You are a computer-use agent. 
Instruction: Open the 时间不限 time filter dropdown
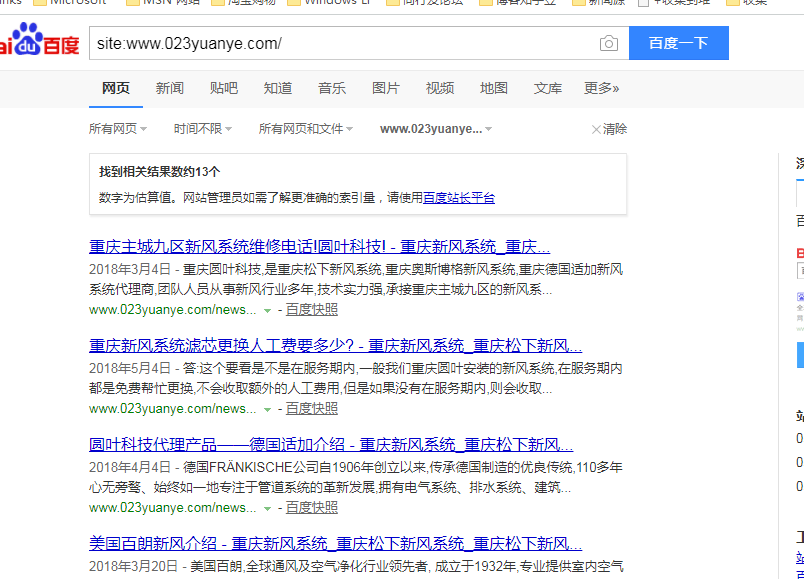click(203, 129)
